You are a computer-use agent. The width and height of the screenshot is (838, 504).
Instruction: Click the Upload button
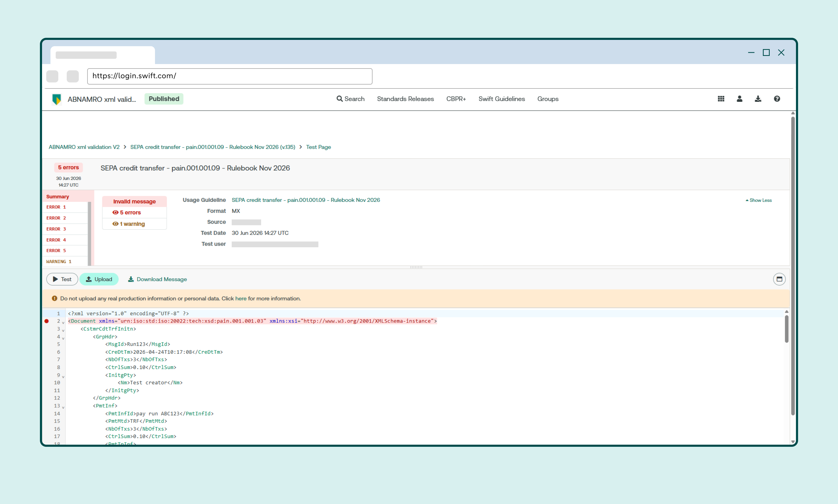(99, 279)
